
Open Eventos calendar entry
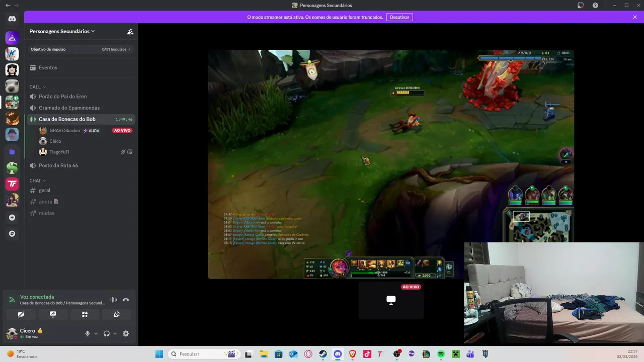click(81, 67)
